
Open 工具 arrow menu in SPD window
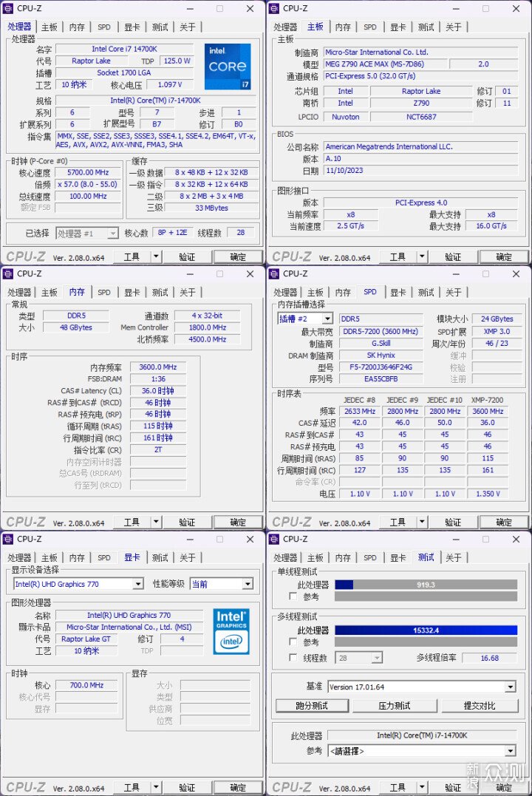tap(423, 522)
